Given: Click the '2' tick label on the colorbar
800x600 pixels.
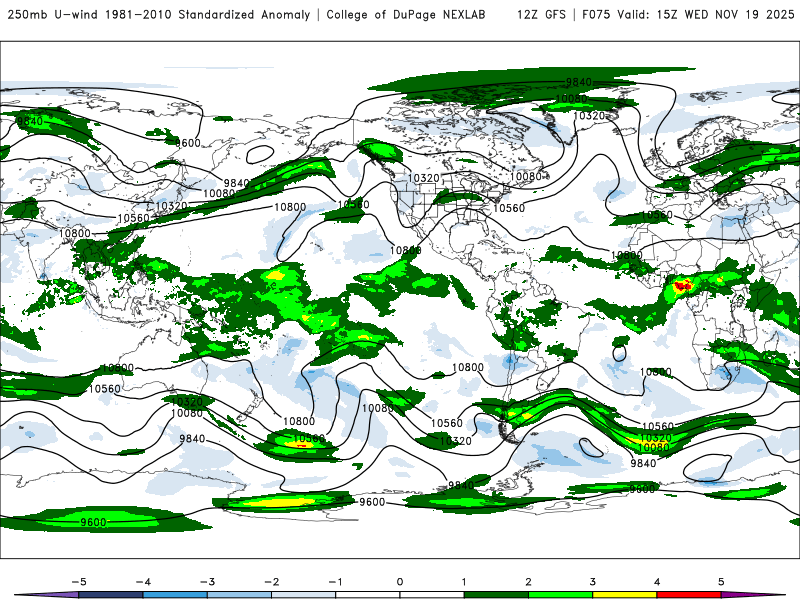Looking at the screenshot, I should tap(528, 582).
